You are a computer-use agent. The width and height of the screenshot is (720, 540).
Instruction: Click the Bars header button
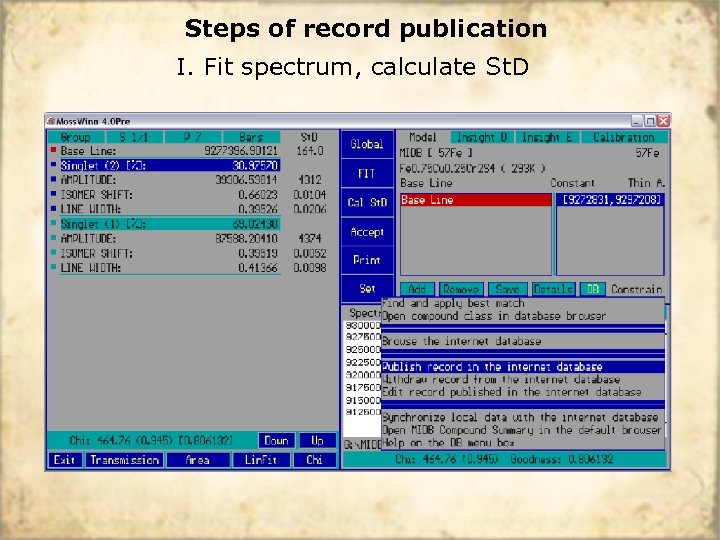[x=251, y=137]
